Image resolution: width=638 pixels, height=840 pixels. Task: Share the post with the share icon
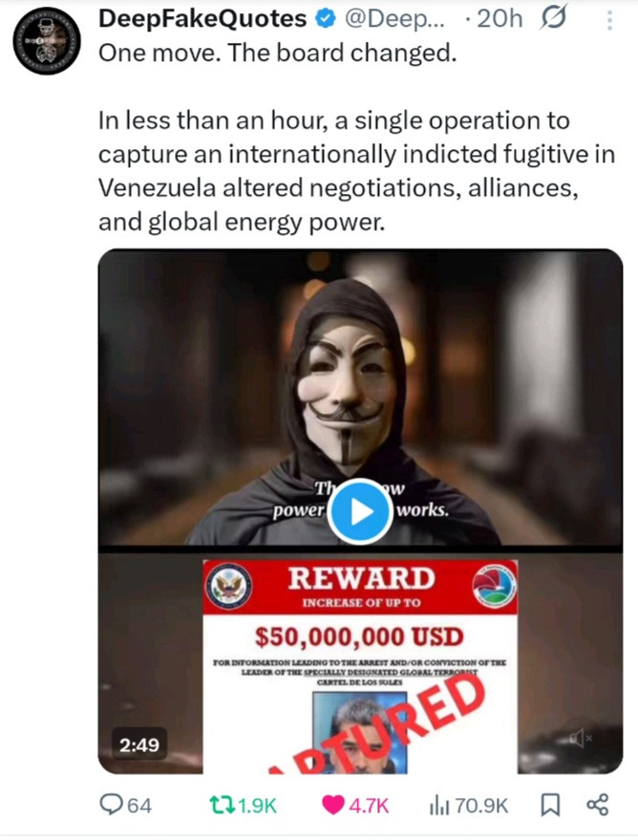click(597, 805)
